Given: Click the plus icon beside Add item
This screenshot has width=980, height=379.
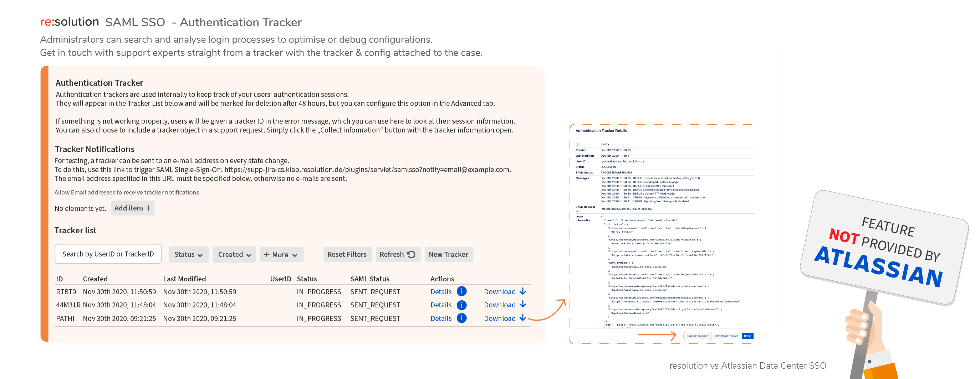Looking at the screenshot, I should pos(148,208).
